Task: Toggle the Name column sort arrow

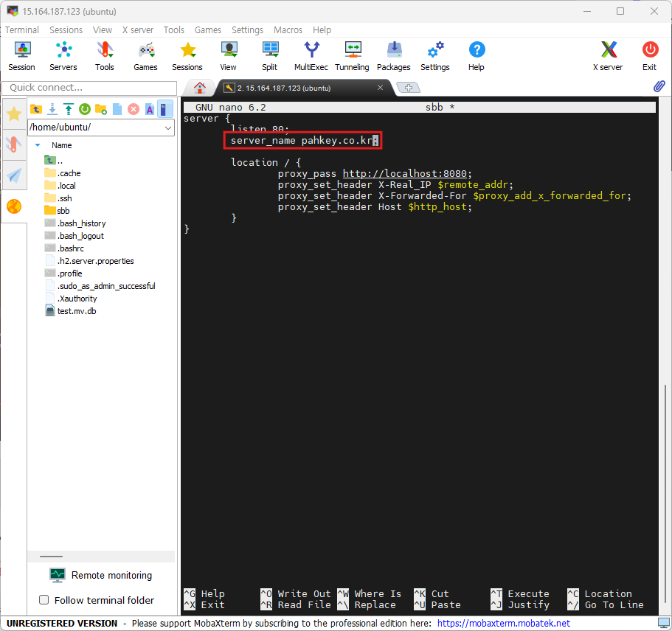Action: (38, 145)
